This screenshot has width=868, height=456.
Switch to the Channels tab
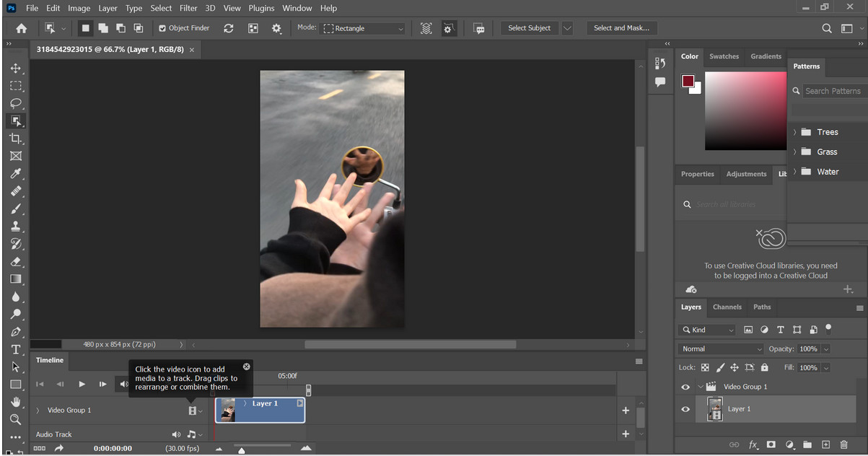click(727, 307)
